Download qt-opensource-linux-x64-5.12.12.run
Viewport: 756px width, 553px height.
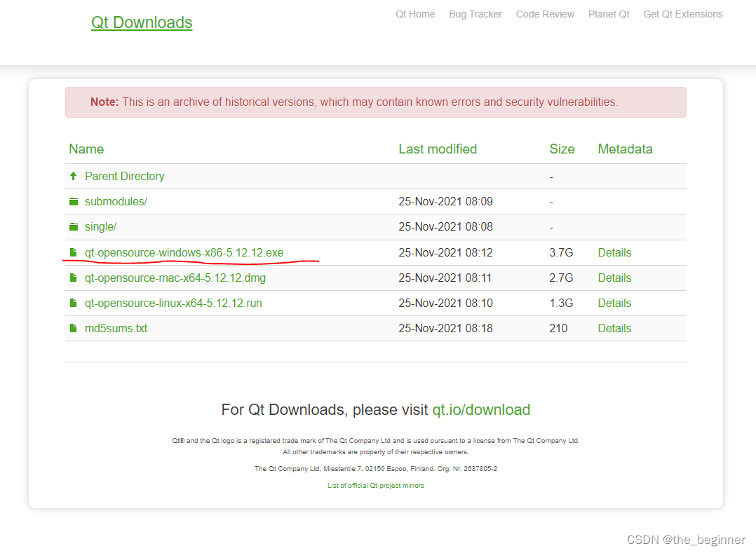(x=173, y=303)
